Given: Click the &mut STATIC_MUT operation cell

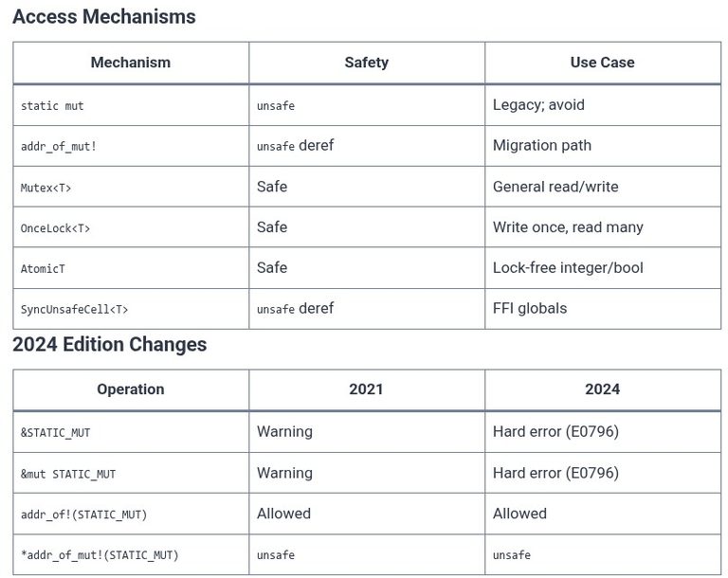Looking at the screenshot, I should [131, 473].
